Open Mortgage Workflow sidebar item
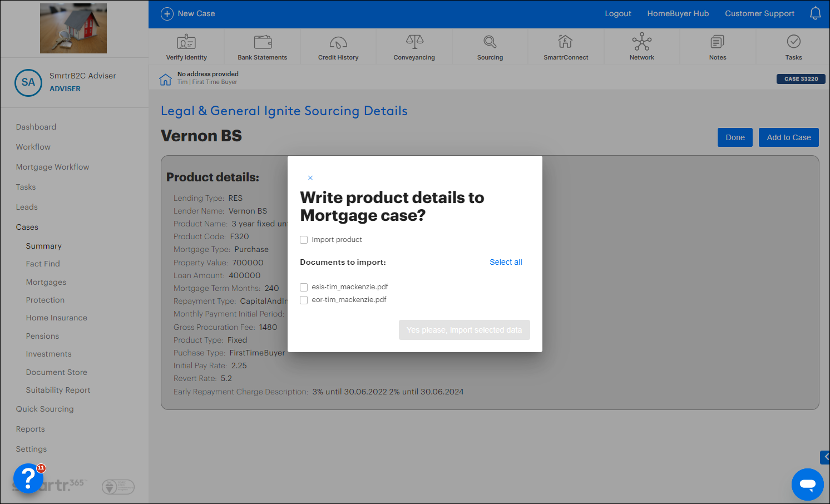Screen dimensions: 830x504 [x=52, y=167]
